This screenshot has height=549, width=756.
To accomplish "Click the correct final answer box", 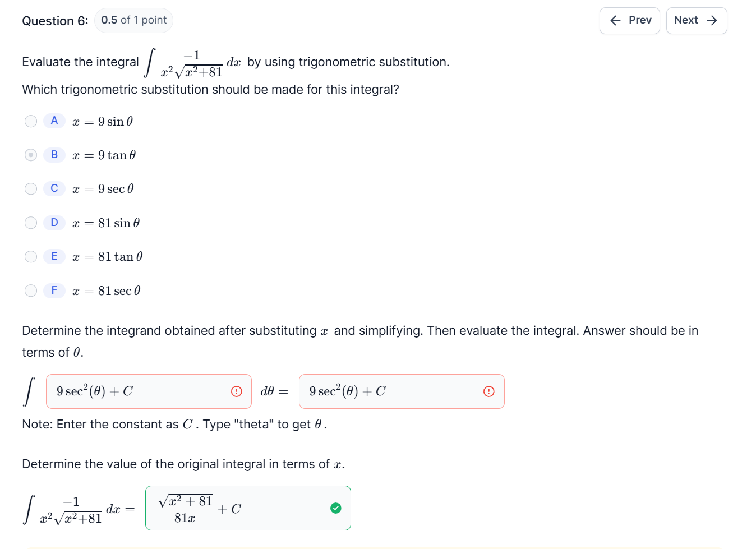I will point(248,508).
